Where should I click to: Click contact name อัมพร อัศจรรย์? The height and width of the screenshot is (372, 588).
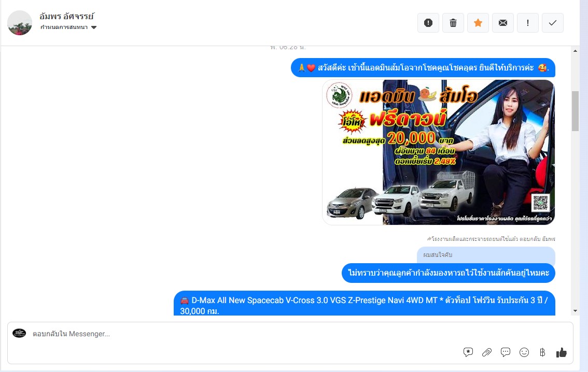click(67, 16)
